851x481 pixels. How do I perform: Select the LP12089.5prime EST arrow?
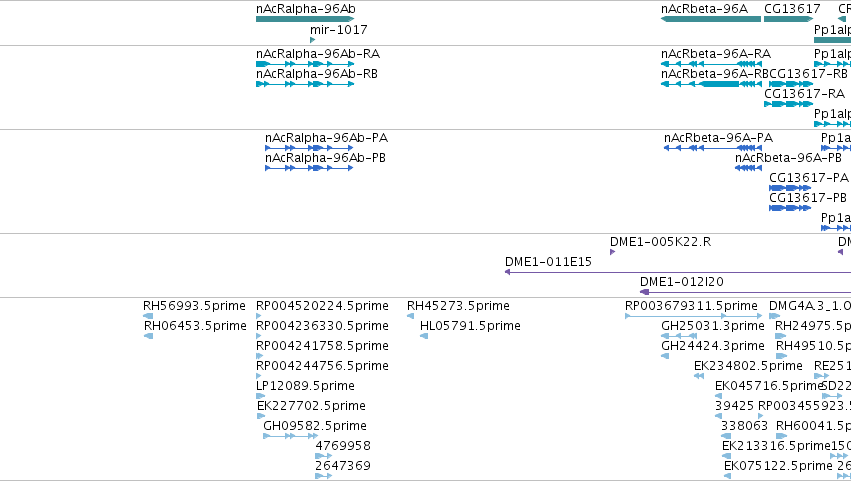(x=261, y=396)
